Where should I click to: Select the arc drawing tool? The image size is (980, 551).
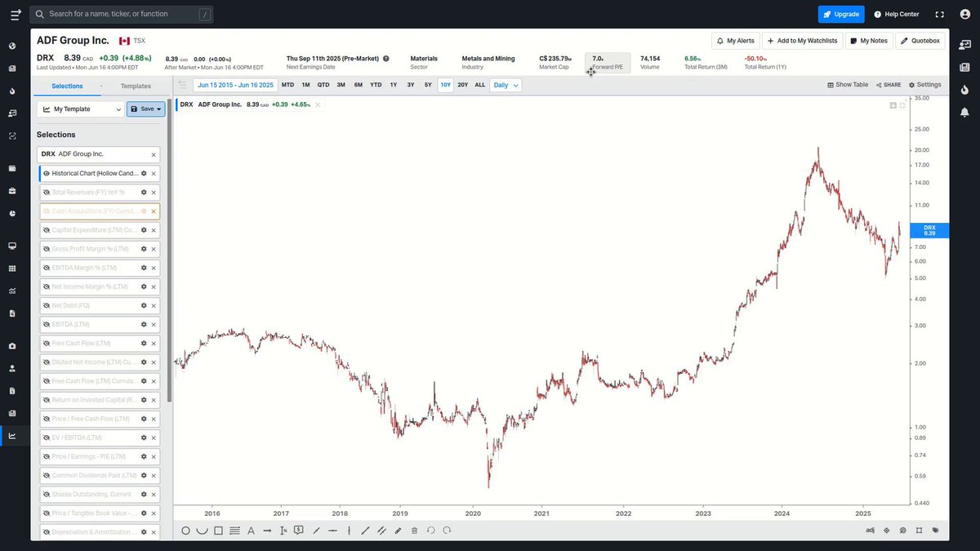[x=202, y=531]
